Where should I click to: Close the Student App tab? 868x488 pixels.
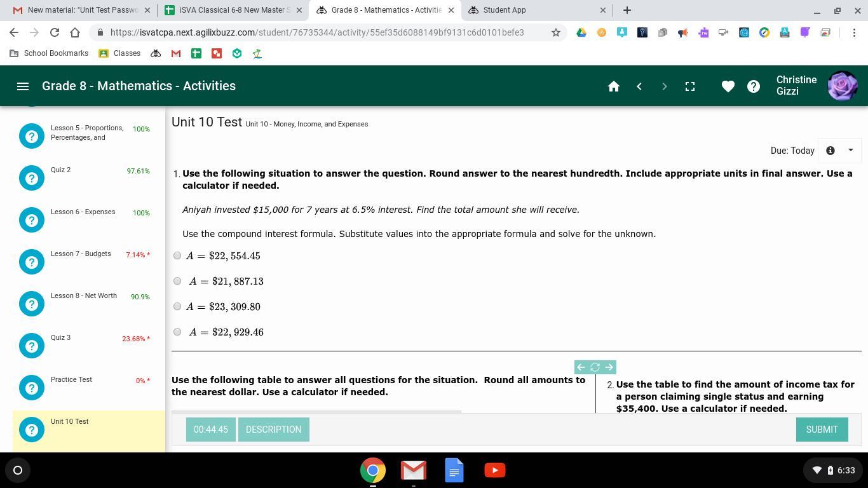[603, 10]
